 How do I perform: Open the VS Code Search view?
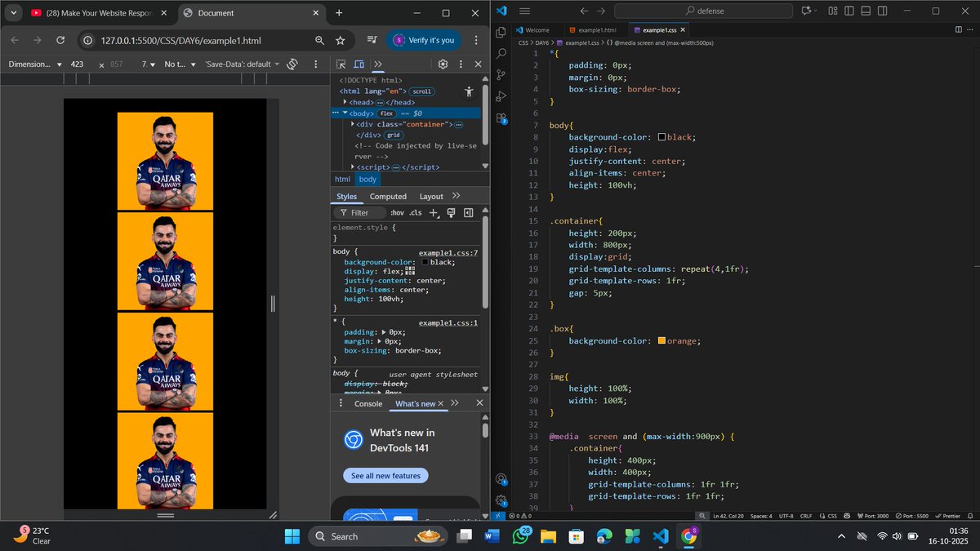(501, 53)
